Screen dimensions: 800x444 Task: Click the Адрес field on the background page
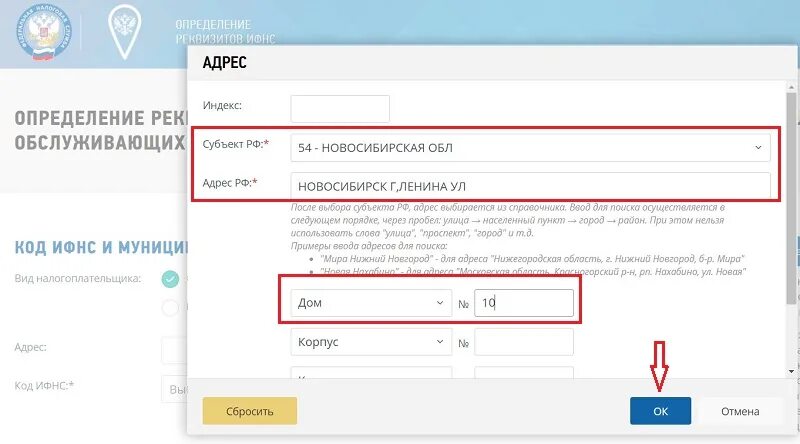[174, 350]
